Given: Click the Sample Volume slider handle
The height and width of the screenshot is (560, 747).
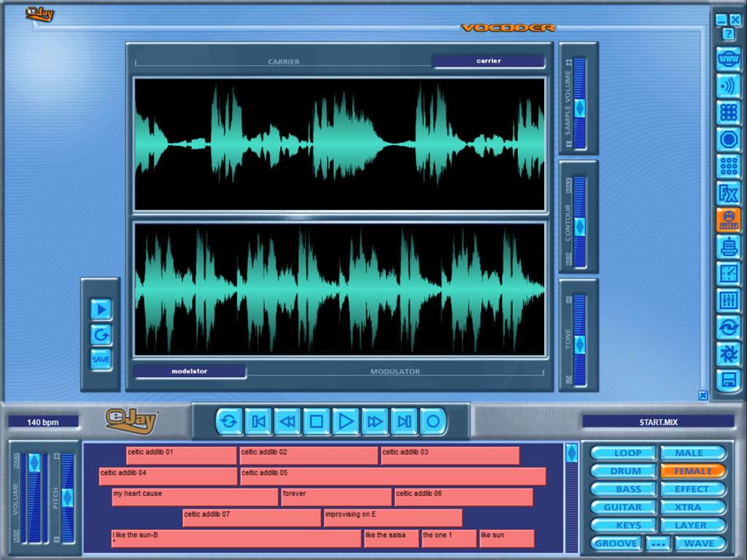Looking at the screenshot, I should (x=580, y=108).
